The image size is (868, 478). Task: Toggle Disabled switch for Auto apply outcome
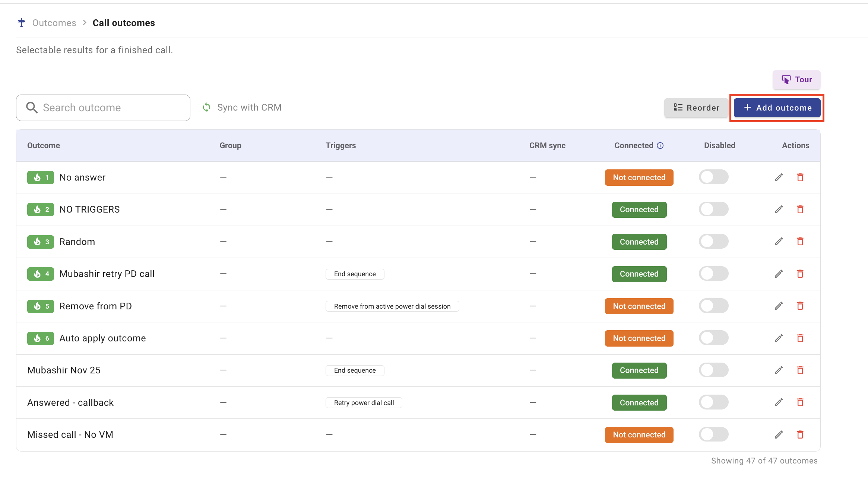(713, 338)
